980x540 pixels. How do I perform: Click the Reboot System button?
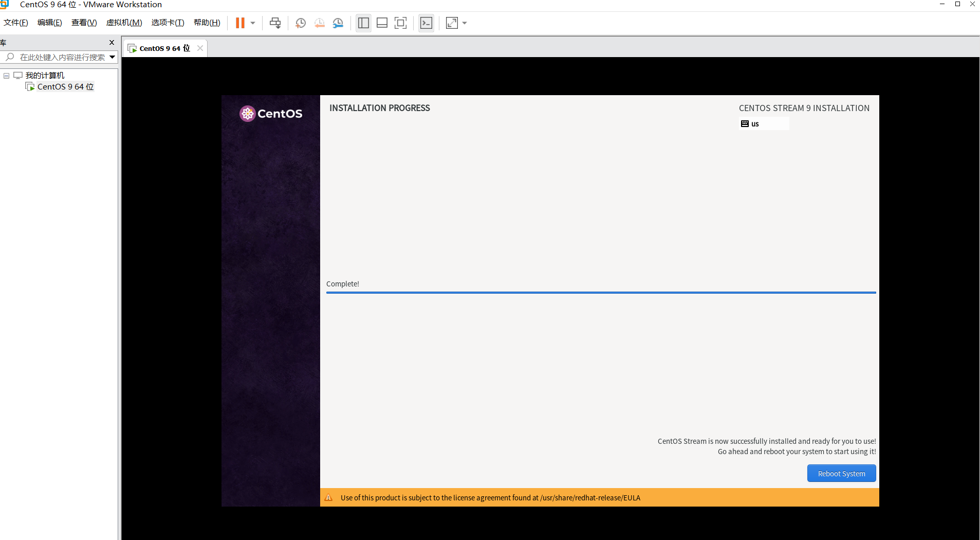[841, 473]
